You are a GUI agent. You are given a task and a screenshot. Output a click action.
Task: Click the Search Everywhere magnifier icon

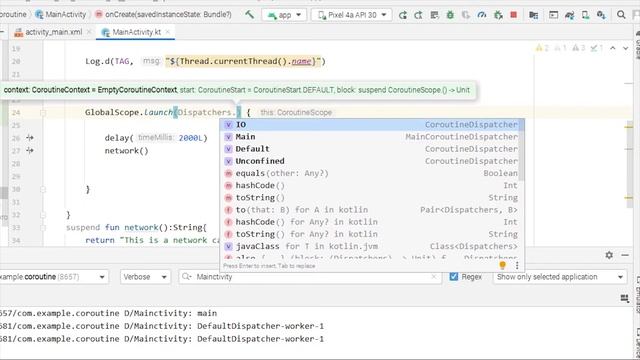(621, 15)
